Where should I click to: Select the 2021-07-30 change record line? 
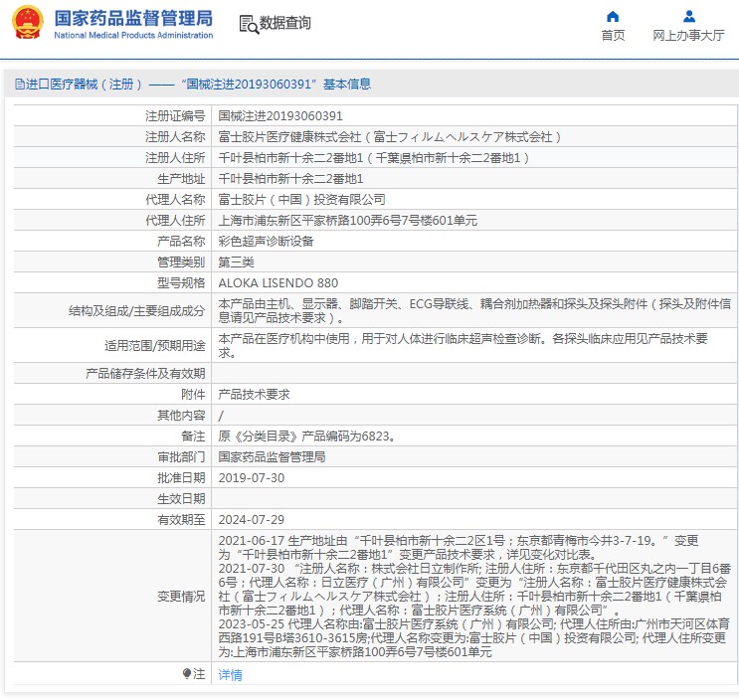coord(474,590)
